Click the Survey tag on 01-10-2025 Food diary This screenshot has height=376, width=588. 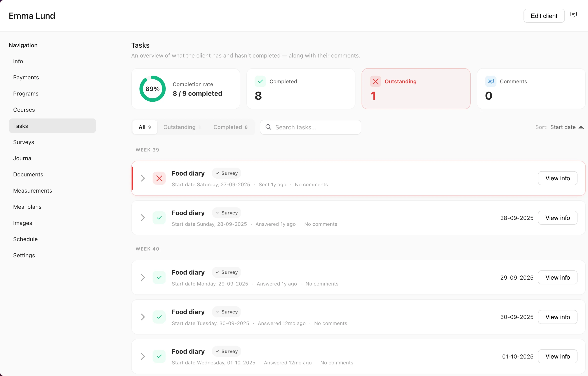[227, 351]
